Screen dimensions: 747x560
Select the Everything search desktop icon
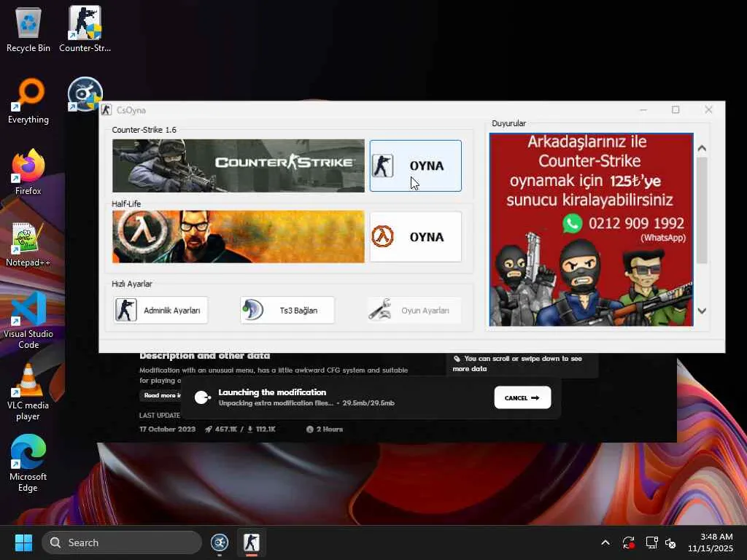click(28, 101)
